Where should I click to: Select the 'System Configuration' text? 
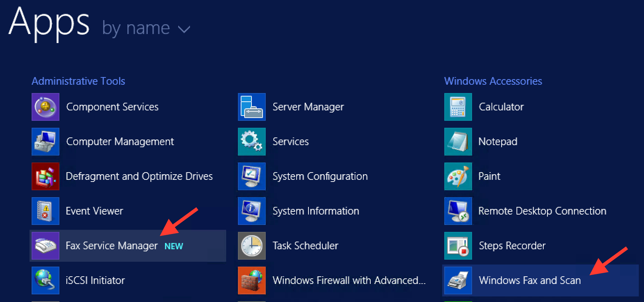pos(320,176)
